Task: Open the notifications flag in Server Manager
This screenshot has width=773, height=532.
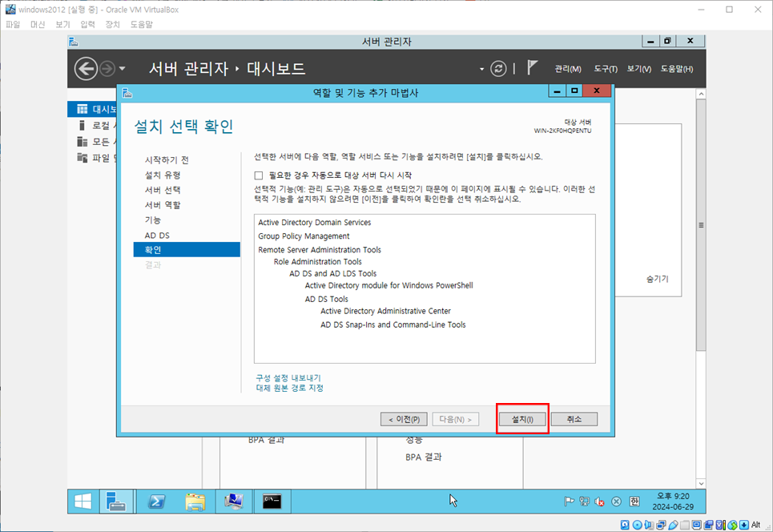Action: pyautogui.click(x=531, y=67)
